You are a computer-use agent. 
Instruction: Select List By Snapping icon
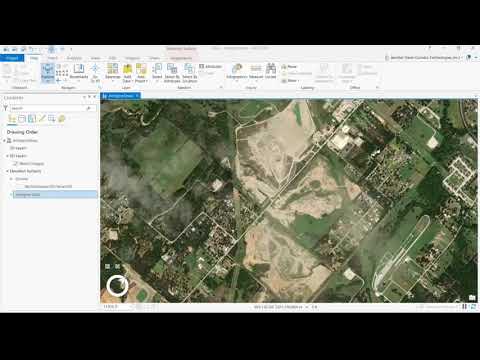(52, 118)
